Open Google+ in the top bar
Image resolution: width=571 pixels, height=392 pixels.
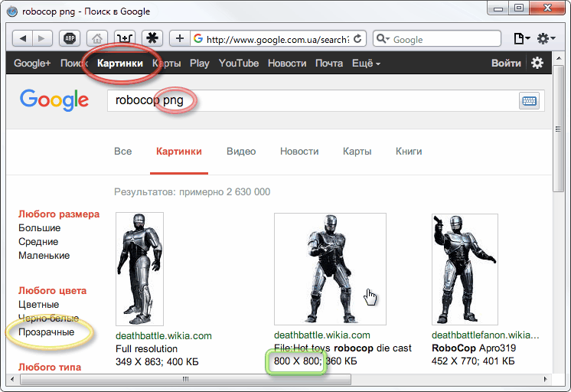(32, 64)
